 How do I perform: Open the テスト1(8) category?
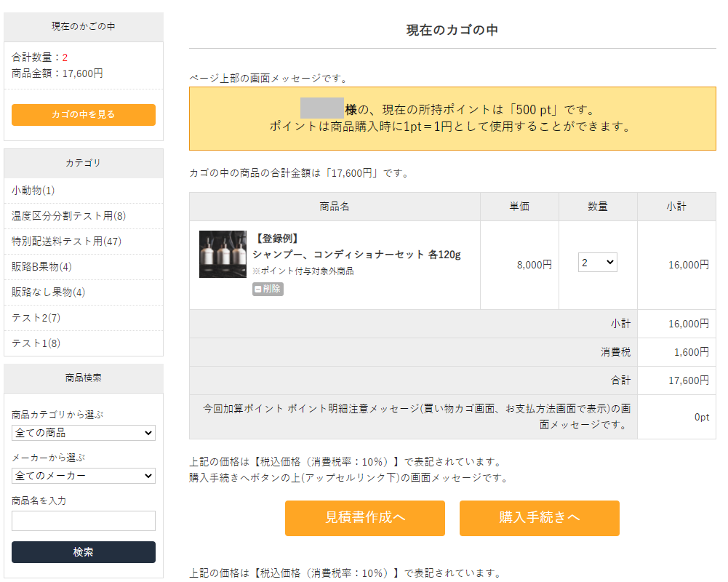[x=36, y=343]
